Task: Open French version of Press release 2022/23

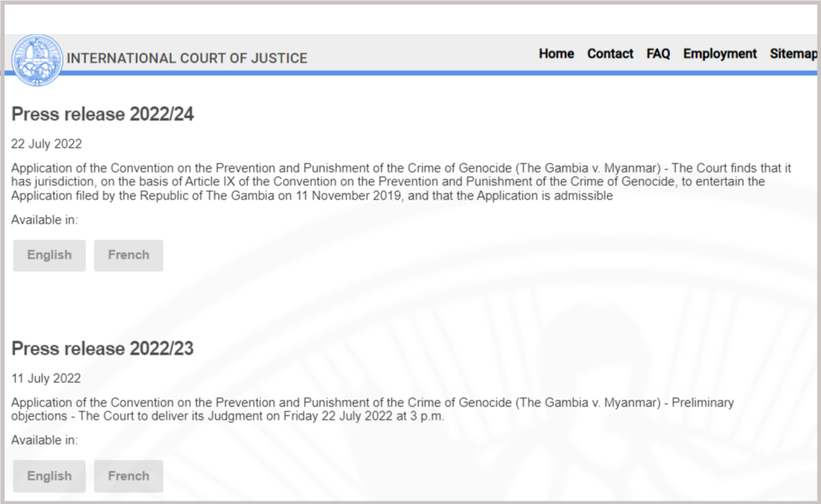Action: click(128, 476)
